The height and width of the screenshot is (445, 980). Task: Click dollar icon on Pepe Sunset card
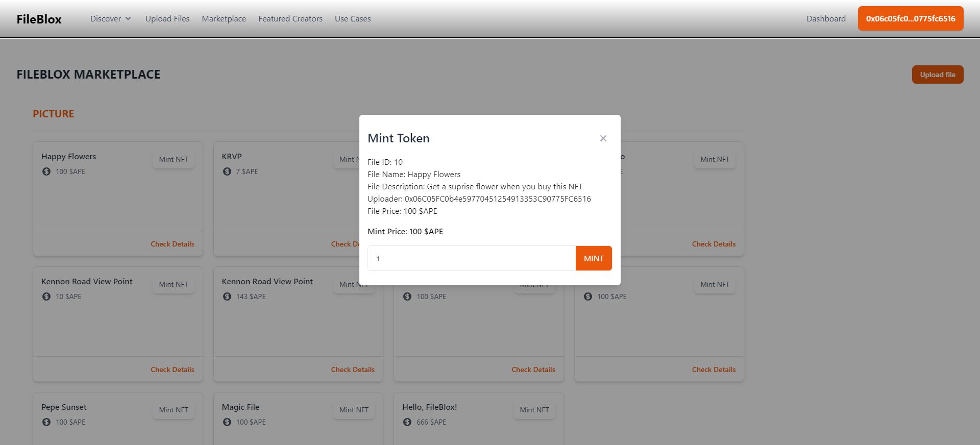(46, 422)
